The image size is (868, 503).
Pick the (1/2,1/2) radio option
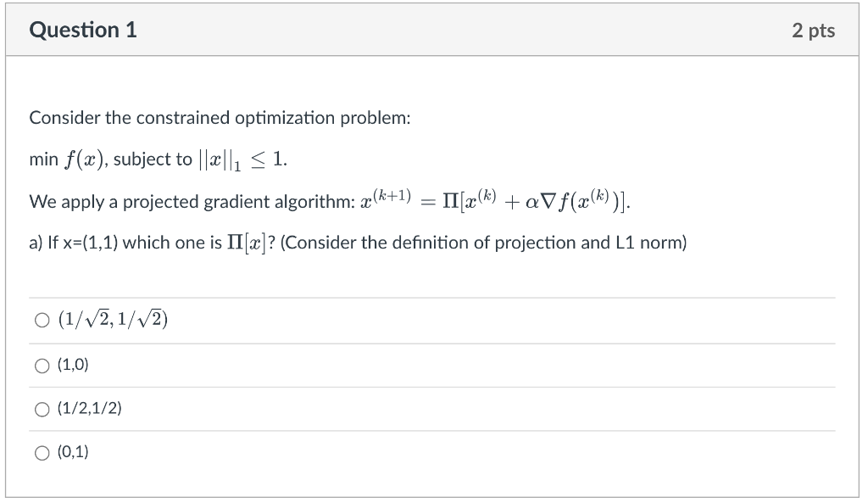[42, 410]
